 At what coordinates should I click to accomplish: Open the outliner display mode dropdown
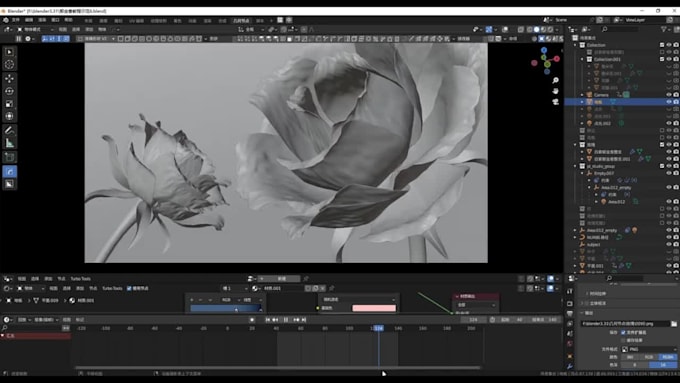pos(586,29)
